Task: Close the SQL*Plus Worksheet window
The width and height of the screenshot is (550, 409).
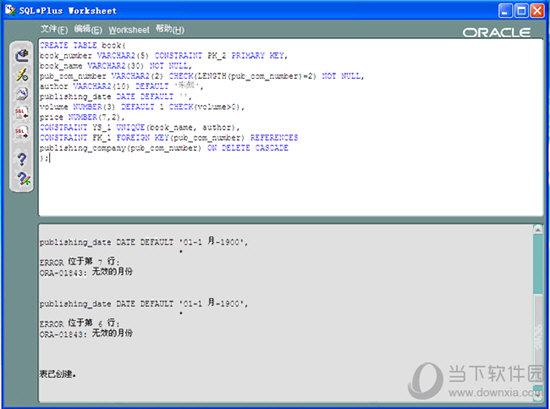Action: (x=537, y=11)
